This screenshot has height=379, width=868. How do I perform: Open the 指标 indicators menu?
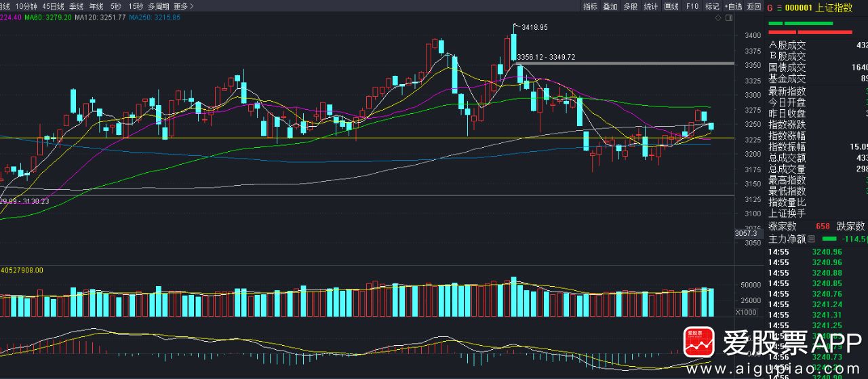click(x=590, y=6)
